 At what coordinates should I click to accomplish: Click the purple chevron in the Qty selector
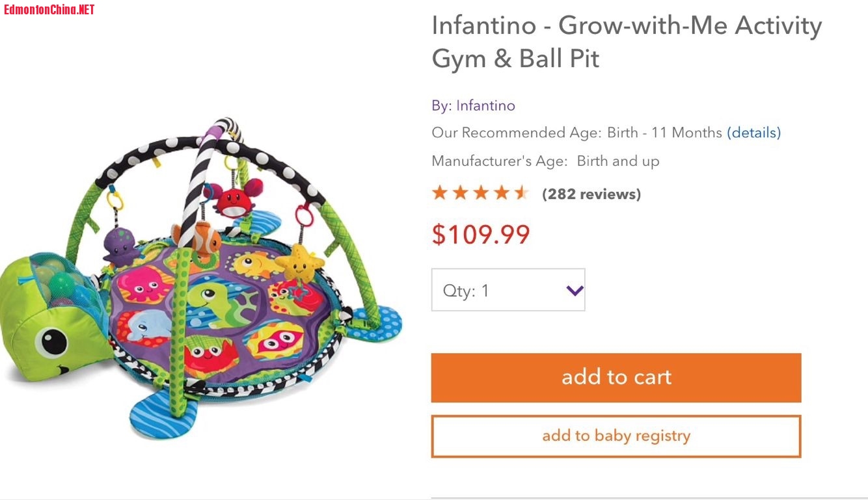pyautogui.click(x=575, y=291)
